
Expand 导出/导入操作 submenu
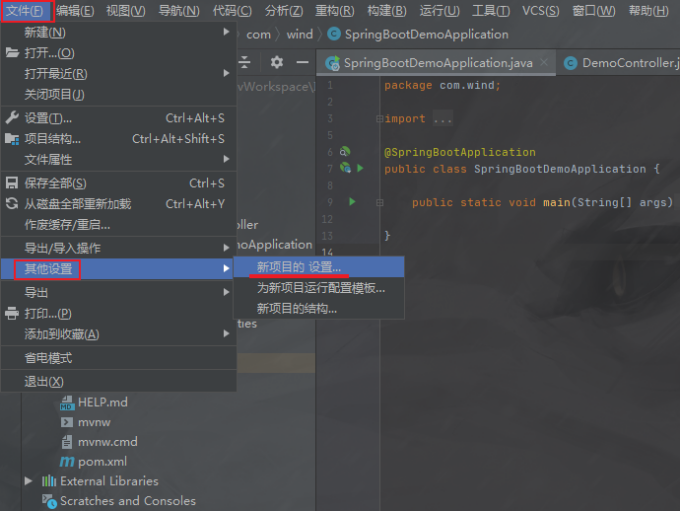coord(119,248)
